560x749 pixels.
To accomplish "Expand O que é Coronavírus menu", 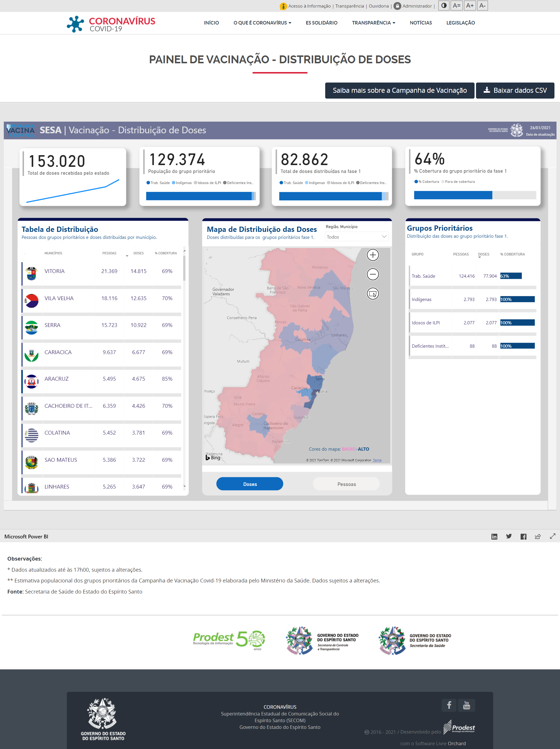I will (x=262, y=23).
